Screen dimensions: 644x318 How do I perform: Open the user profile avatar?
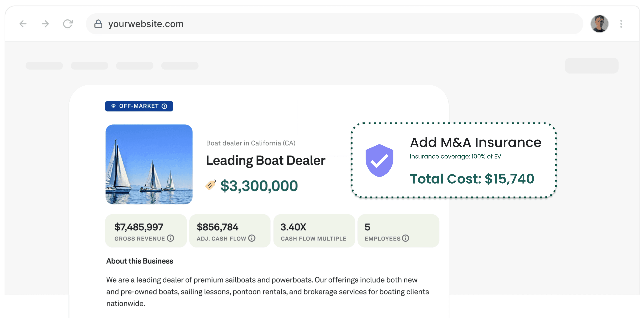tap(599, 24)
